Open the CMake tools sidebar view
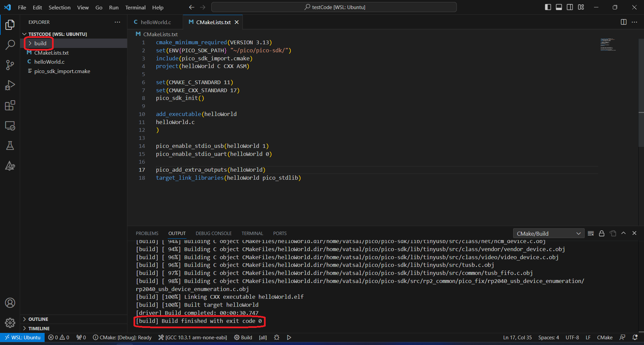 (x=10, y=166)
